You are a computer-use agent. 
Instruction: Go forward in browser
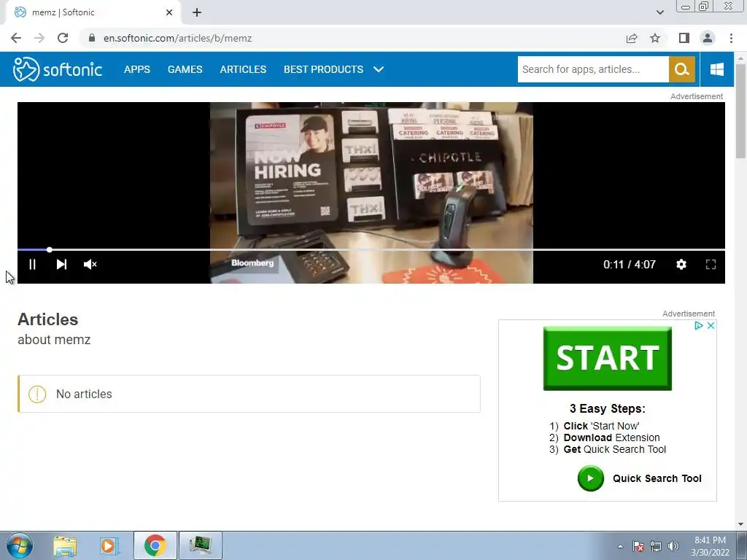[x=39, y=38]
